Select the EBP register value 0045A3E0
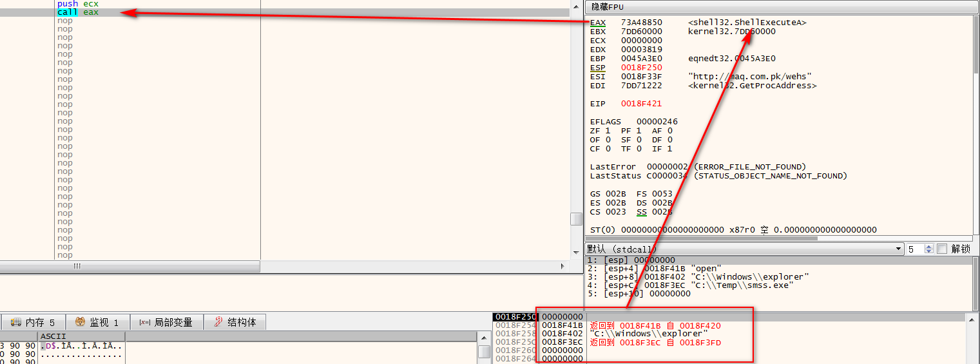The width and height of the screenshot is (980, 364). (641, 59)
